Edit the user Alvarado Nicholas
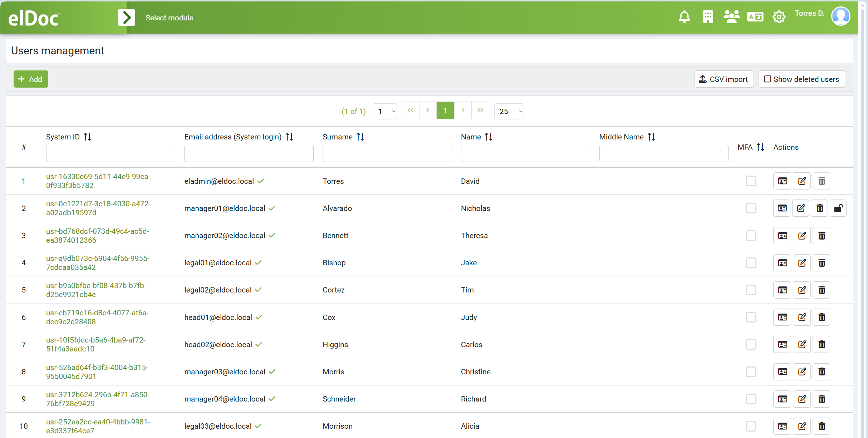This screenshot has width=868, height=438. coord(801,208)
